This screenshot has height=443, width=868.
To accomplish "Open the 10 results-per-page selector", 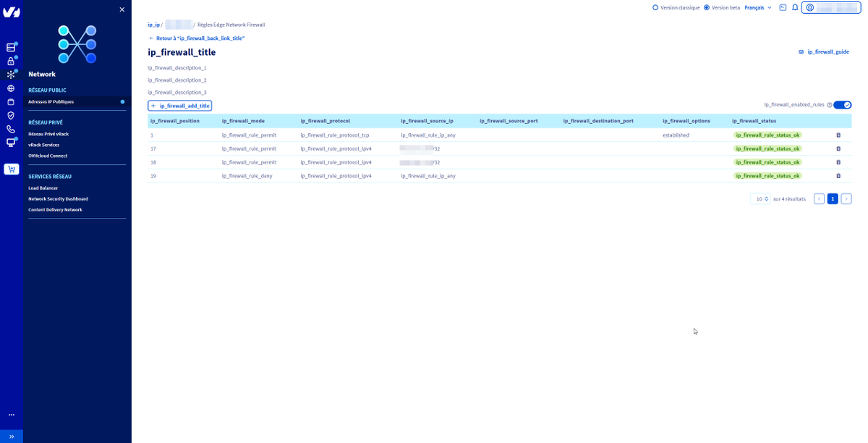I will (x=761, y=199).
